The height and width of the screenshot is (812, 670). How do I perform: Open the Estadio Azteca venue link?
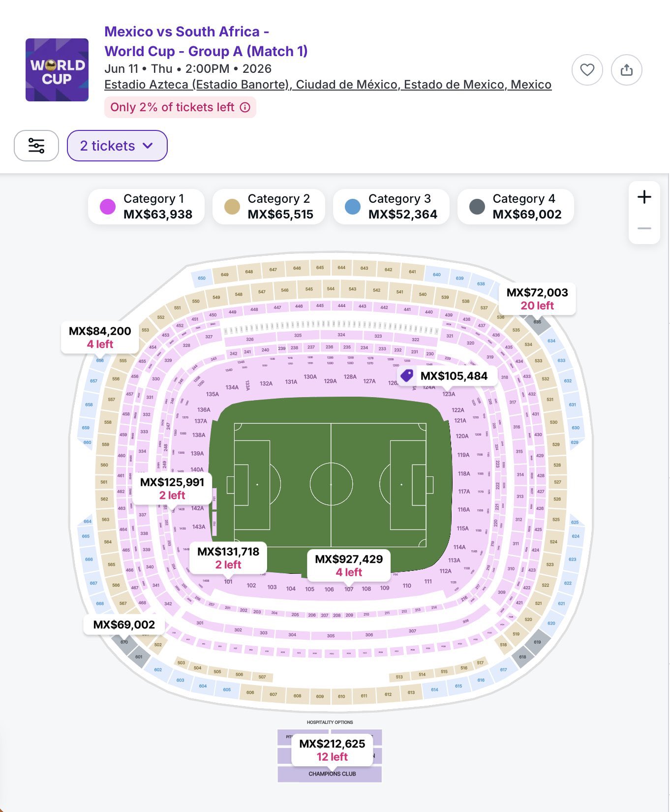[x=328, y=85]
